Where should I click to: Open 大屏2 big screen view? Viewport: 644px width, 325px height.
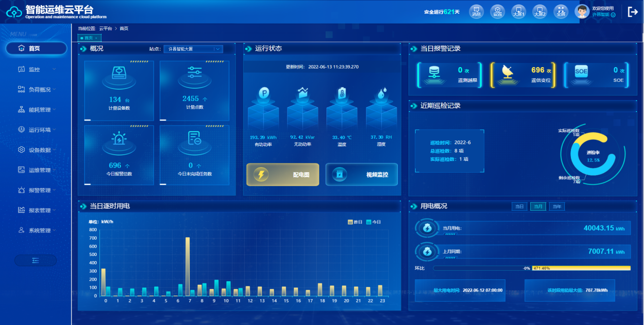pos(539,11)
